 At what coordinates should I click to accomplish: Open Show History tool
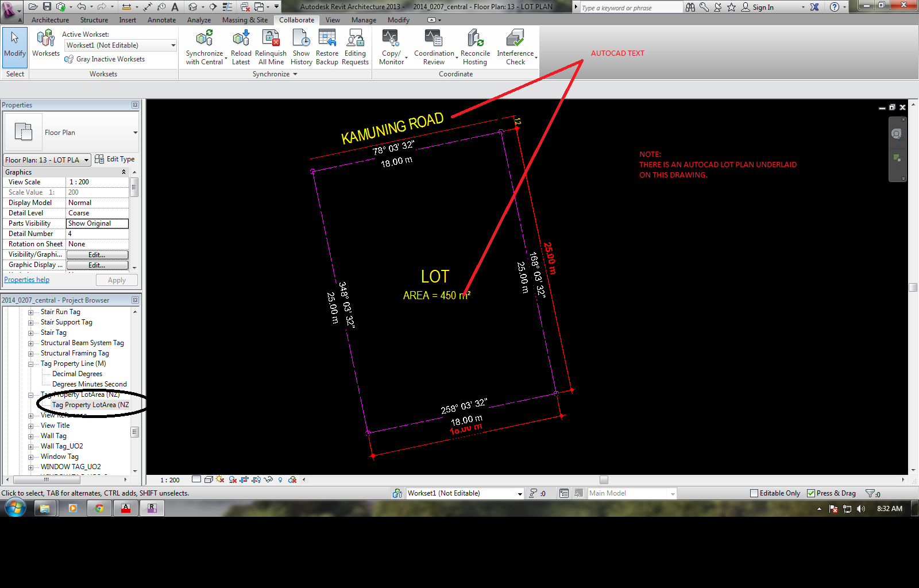click(301, 39)
